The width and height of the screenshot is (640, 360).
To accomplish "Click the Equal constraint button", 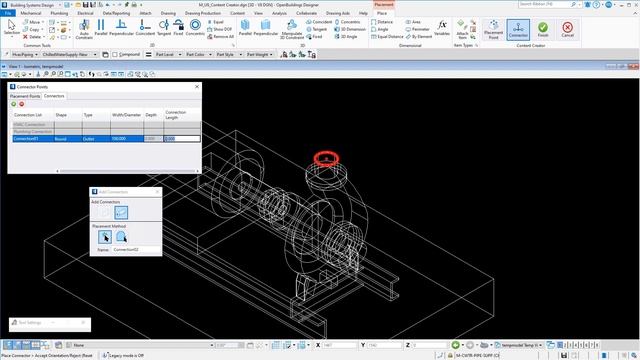I will pos(216,22).
